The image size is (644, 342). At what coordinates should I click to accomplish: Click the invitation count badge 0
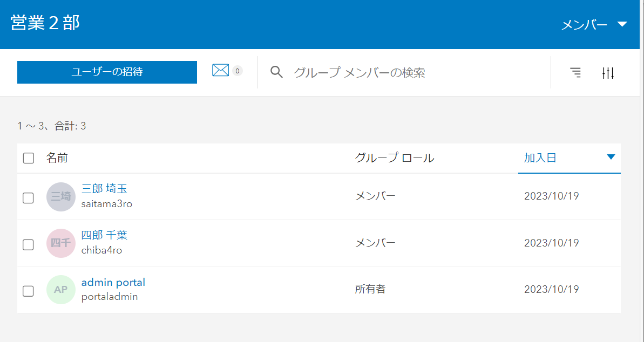[x=238, y=71]
